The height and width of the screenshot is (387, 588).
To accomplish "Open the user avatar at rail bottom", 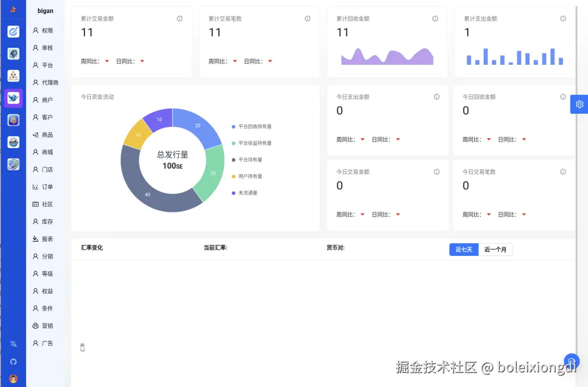I will coord(14,379).
